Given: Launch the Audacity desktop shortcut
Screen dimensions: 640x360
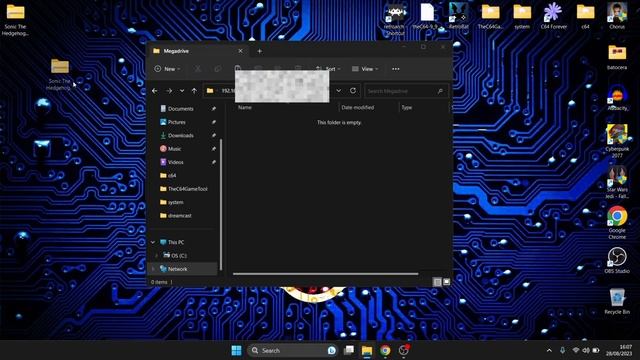Looking at the screenshot, I should click(617, 98).
